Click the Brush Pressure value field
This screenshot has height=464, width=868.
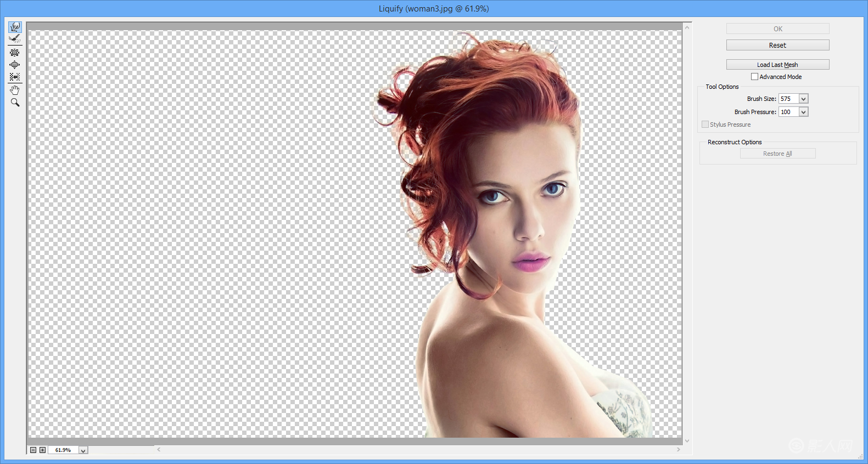[788, 112]
